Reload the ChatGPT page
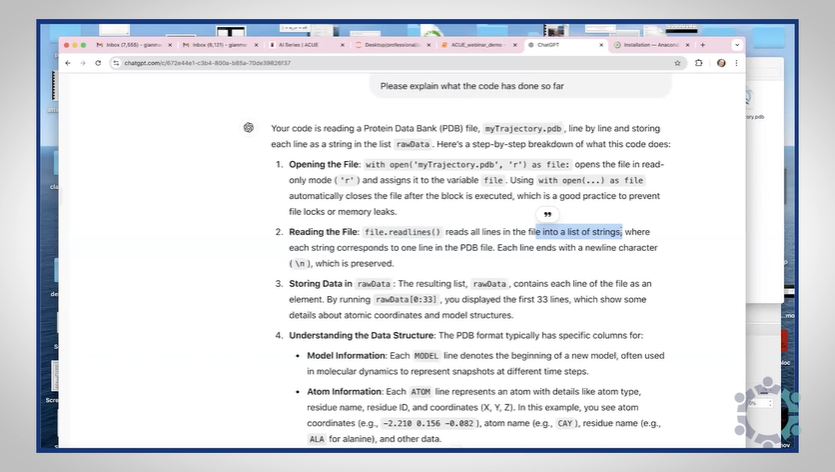The image size is (835, 472). (98, 63)
